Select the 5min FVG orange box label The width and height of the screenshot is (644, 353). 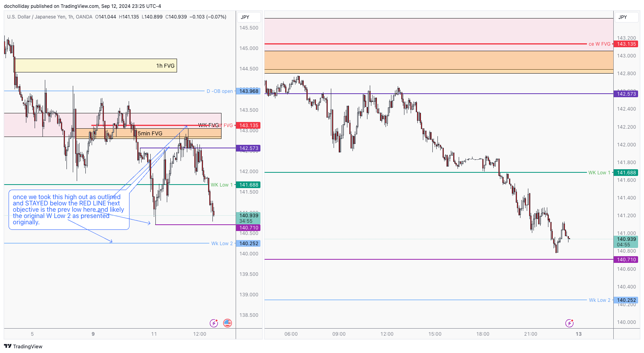(x=150, y=133)
